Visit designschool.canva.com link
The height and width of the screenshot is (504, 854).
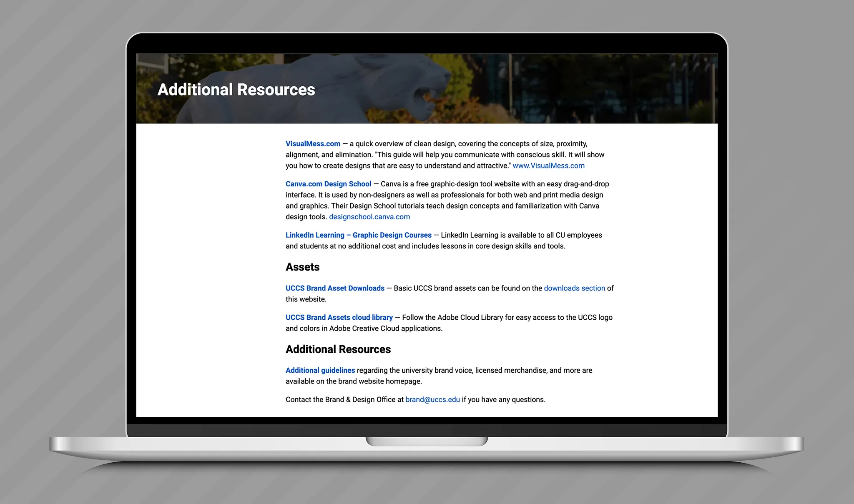click(369, 217)
